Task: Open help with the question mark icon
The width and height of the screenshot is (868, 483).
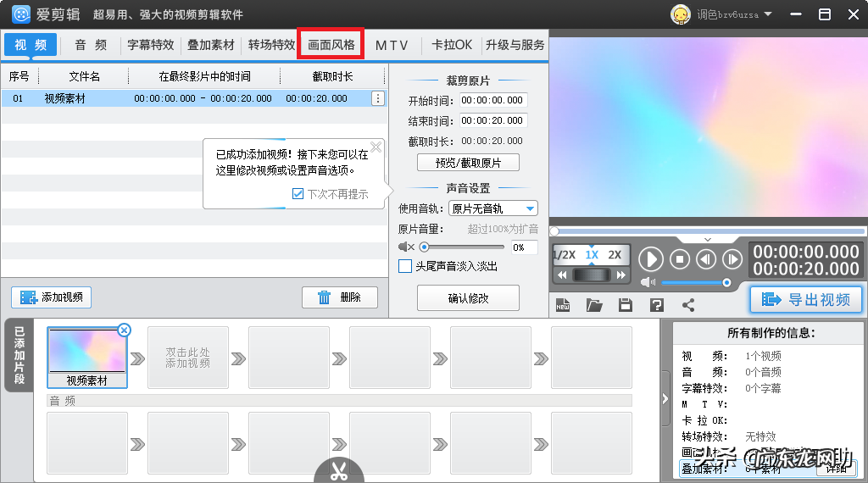Action: click(656, 305)
